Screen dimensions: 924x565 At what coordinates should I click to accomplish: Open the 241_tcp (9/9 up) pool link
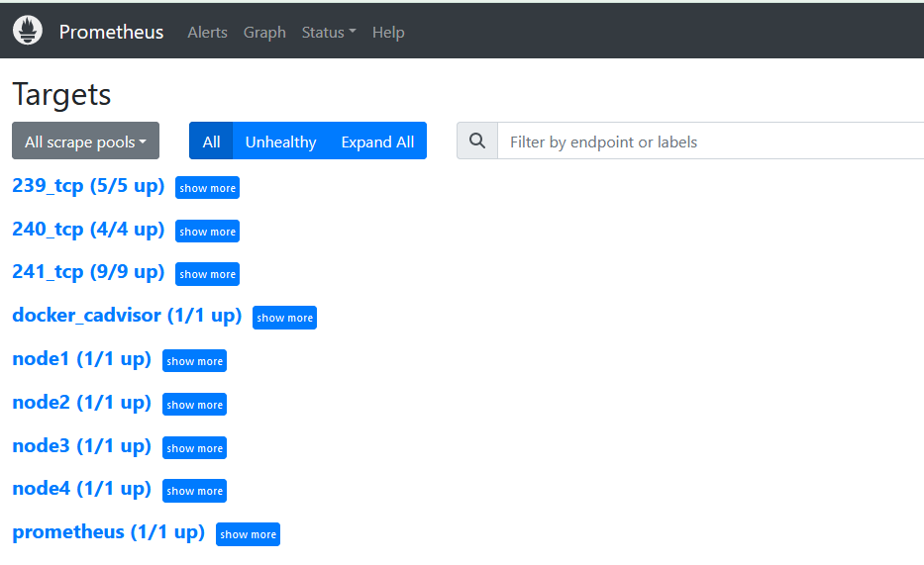click(x=88, y=272)
